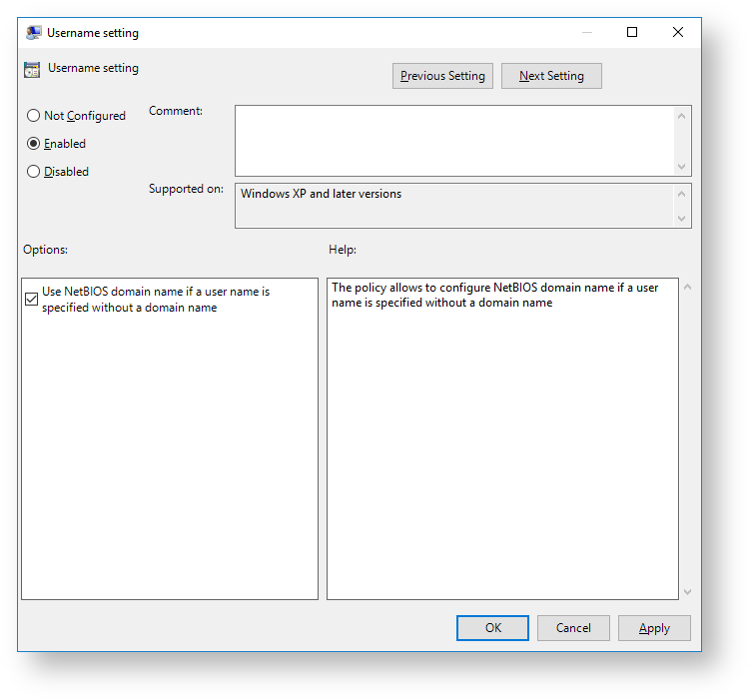Apply the policy setting
750x700 pixels.
pos(654,628)
